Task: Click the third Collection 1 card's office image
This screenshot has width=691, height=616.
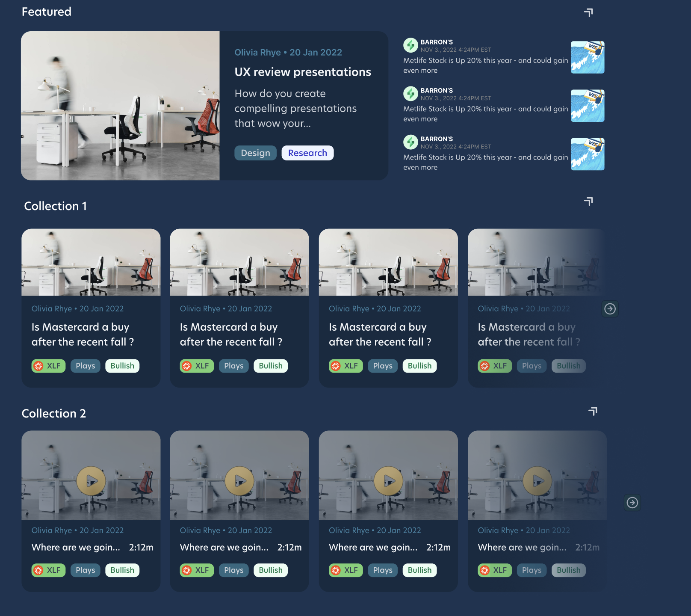Action: 388,262
